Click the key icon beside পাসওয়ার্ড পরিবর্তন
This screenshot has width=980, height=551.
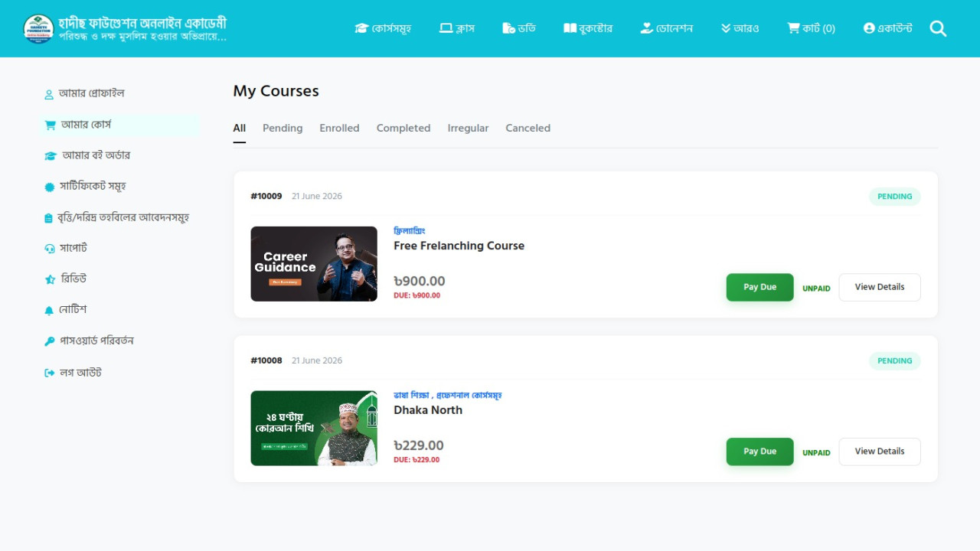50,341
